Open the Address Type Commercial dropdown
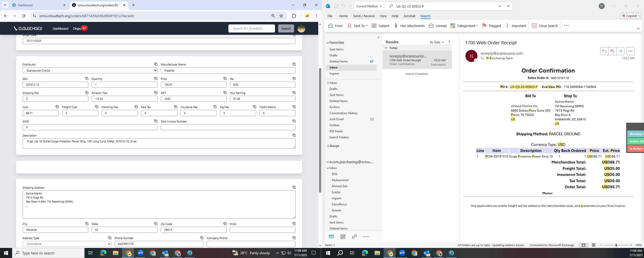This screenshot has height=258, width=644. point(67,244)
